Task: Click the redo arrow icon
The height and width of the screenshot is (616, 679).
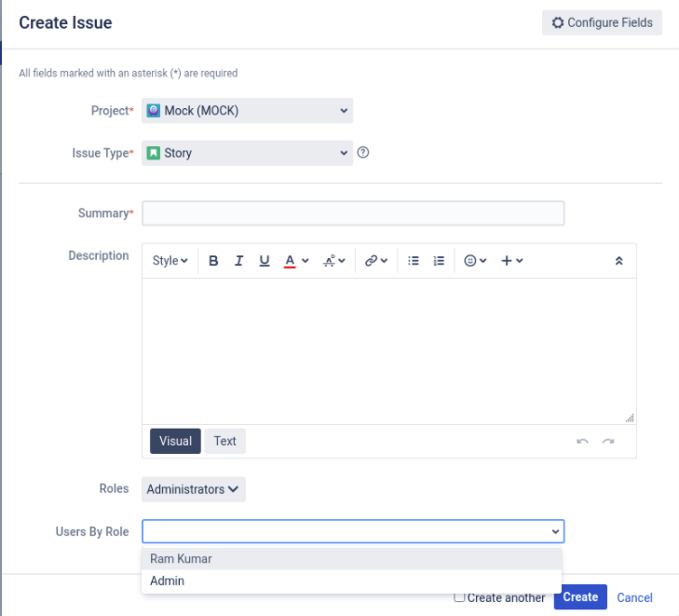Action: click(x=608, y=442)
